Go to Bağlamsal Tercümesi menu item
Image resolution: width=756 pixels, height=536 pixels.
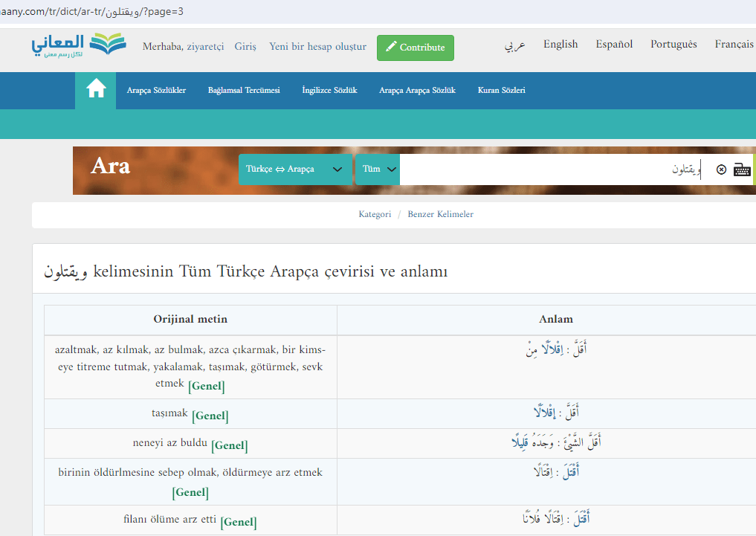244,91
